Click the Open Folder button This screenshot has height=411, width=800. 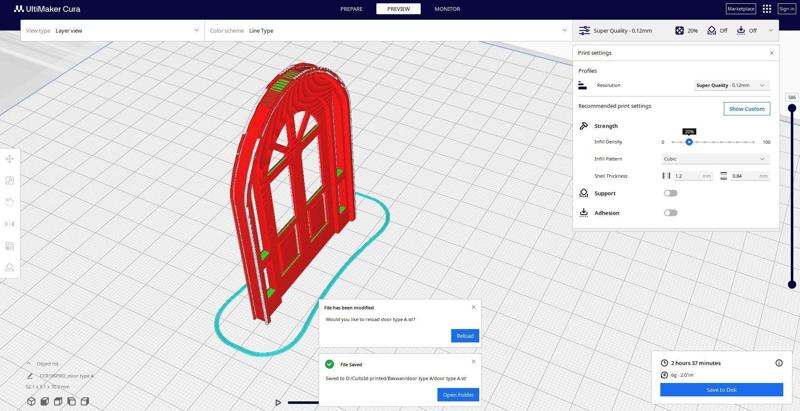[x=458, y=395]
